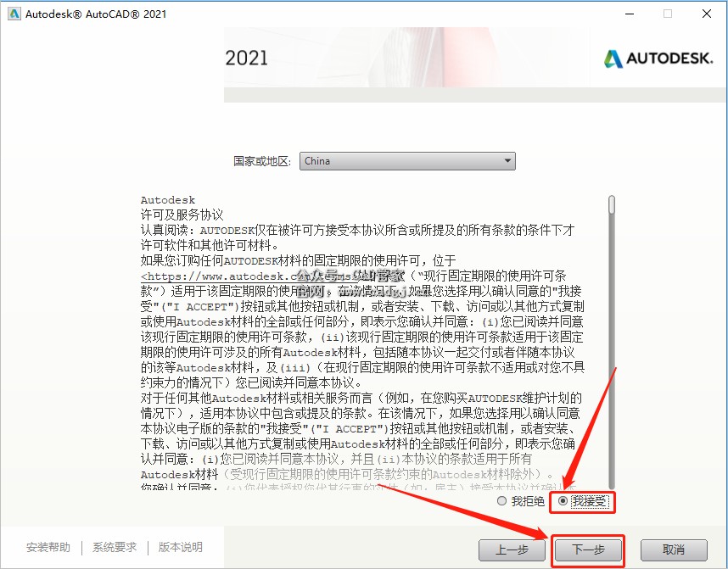Click the Autodesk heading line in agreement
The height and width of the screenshot is (569, 728).
(168, 200)
